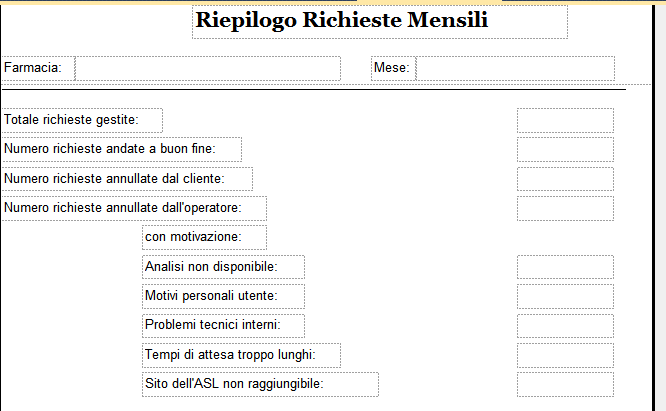Click the value field for richieste andate a buon fine

[565, 149]
